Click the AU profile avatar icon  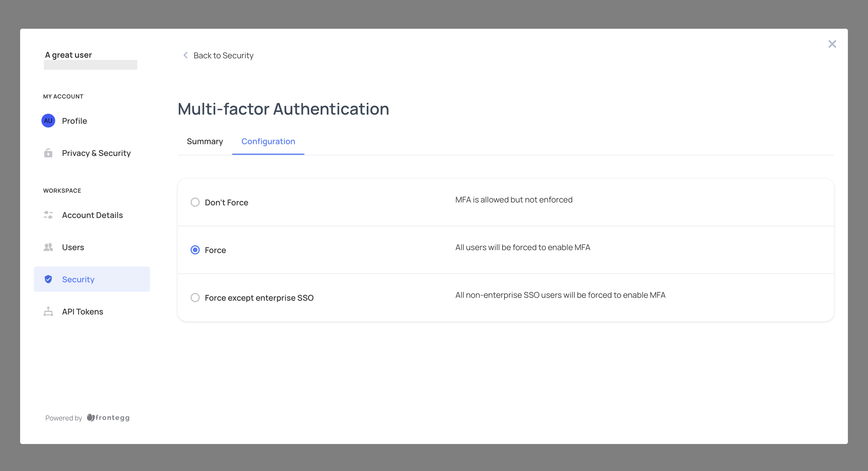point(48,121)
